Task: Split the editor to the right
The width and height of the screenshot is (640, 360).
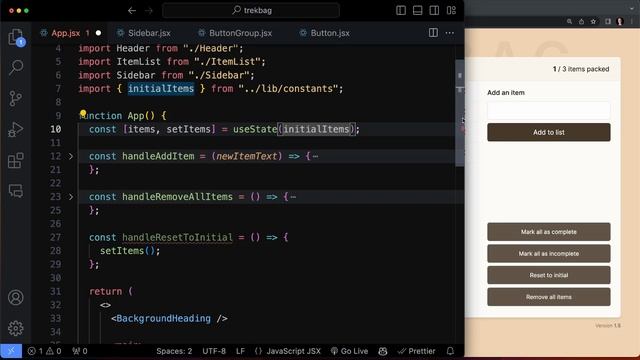Action: (433, 33)
